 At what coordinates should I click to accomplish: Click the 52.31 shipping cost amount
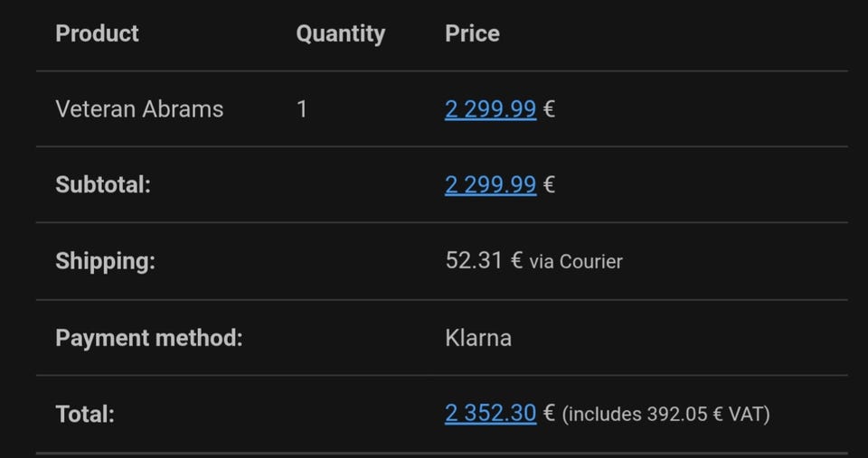(x=474, y=261)
